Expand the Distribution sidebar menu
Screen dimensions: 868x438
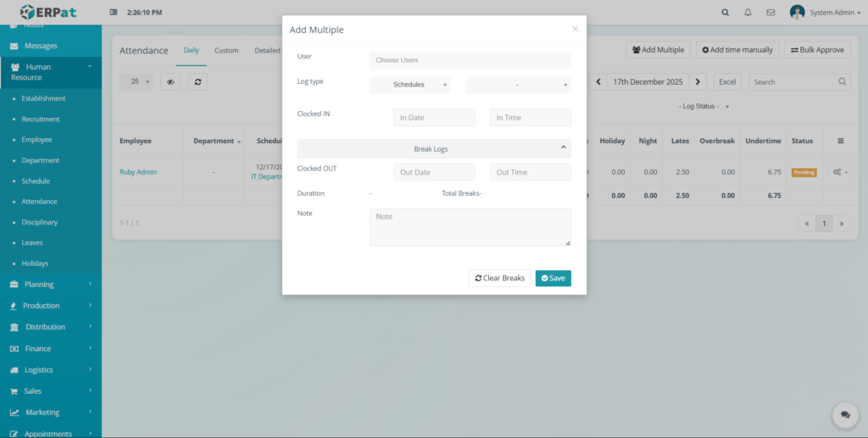tap(90, 326)
